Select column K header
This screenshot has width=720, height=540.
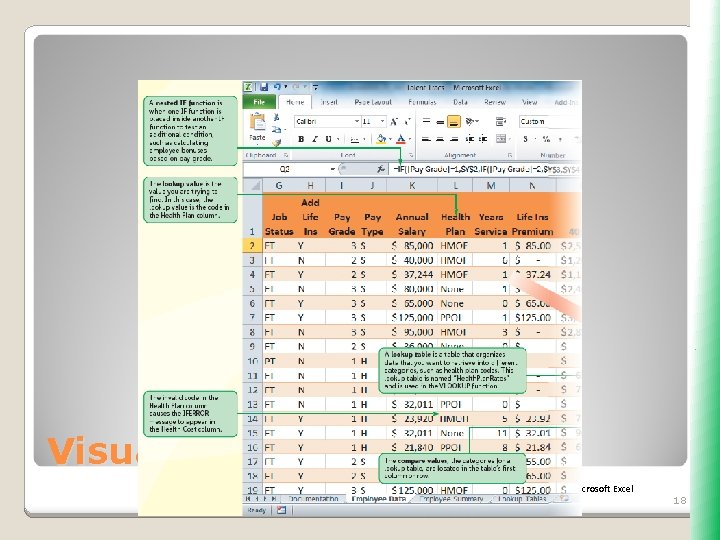pos(412,186)
